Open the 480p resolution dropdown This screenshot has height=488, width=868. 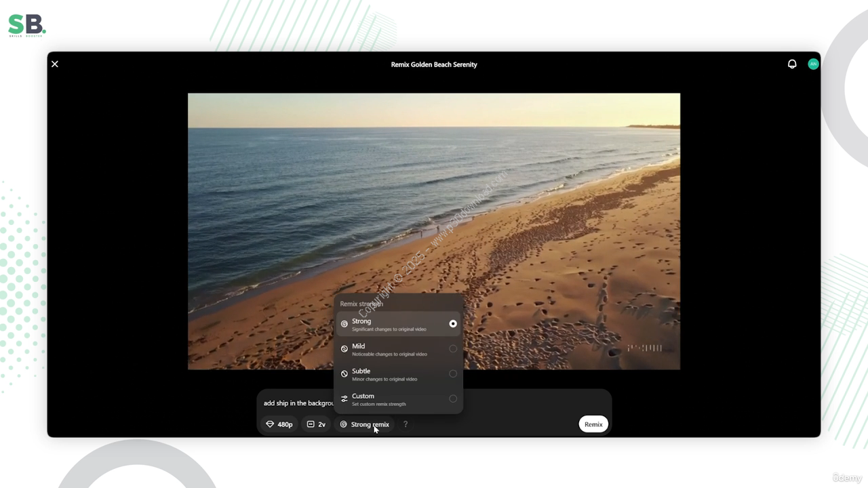(279, 424)
